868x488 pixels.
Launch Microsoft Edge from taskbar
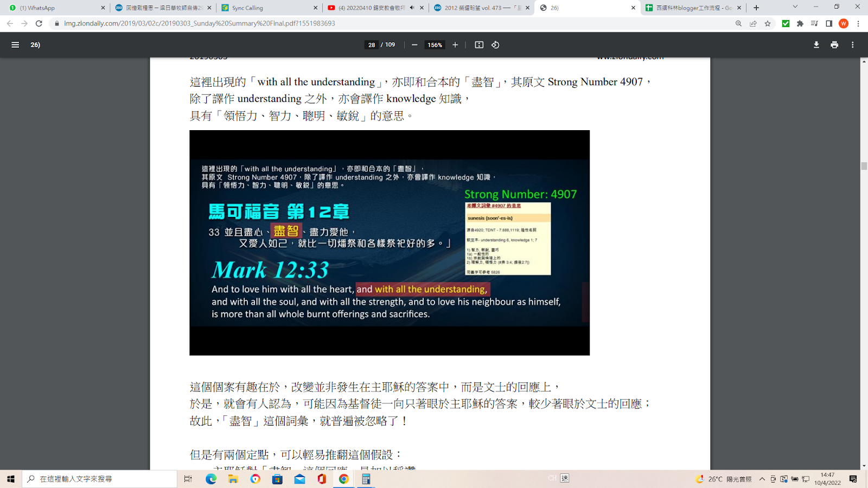tap(211, 479)
